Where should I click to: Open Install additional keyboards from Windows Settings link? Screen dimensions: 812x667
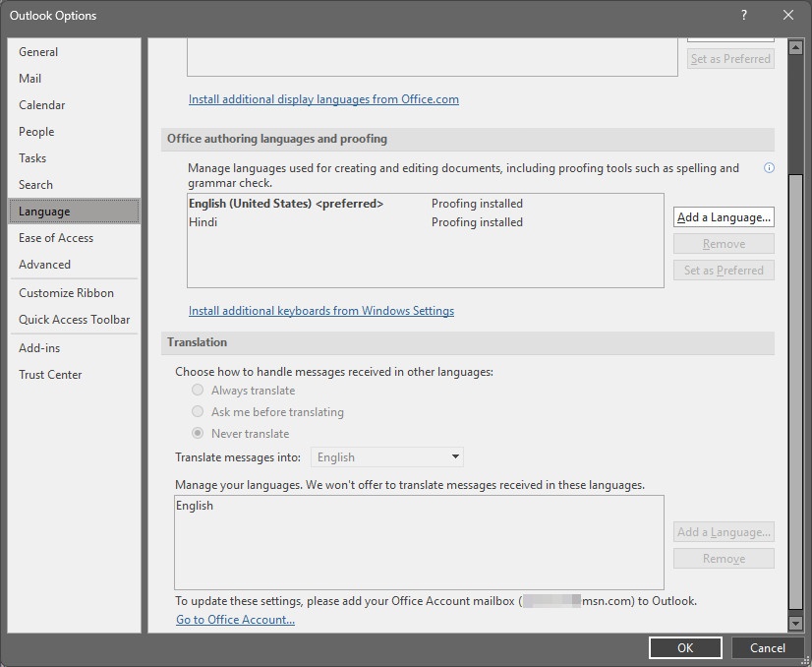point(321,311)
